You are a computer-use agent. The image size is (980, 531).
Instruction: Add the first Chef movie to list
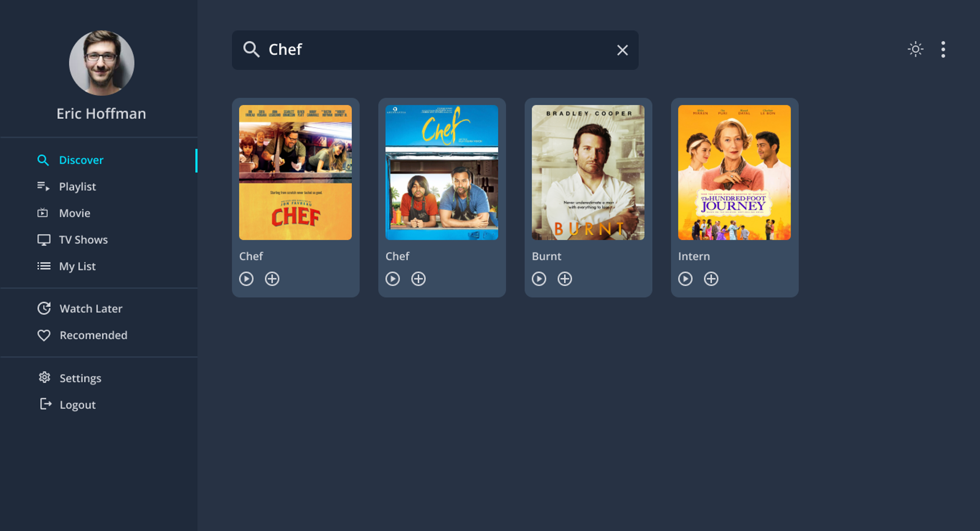tap(272, 279)
